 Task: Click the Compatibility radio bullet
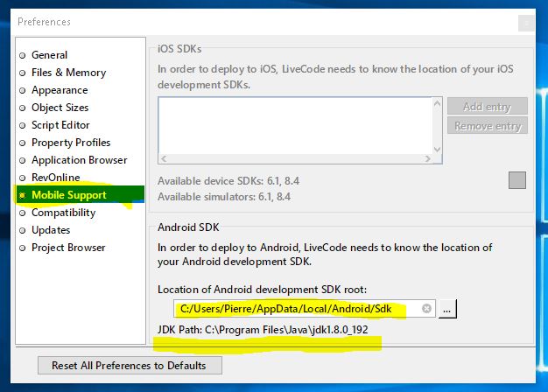[x=23, y=213]
